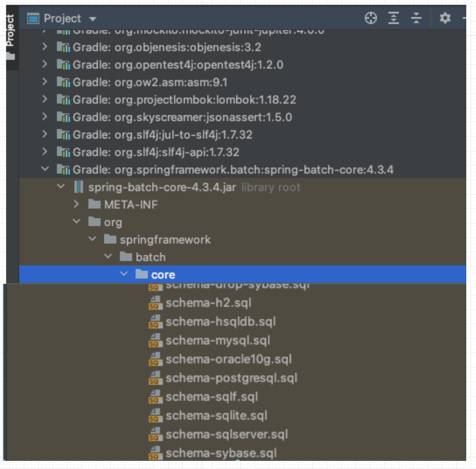476x469 pixels.
Task: Click the SQL icon of schema-h2.sql
Action: point(155,303)
